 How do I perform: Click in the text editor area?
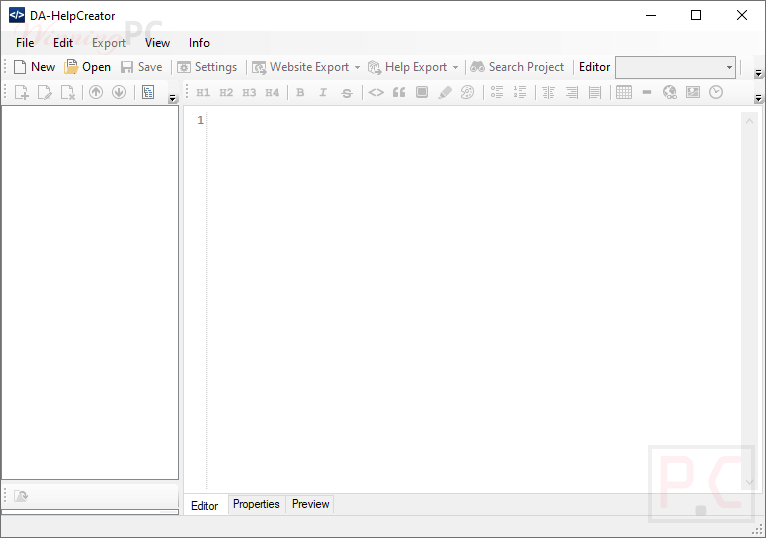click(474, 301)
